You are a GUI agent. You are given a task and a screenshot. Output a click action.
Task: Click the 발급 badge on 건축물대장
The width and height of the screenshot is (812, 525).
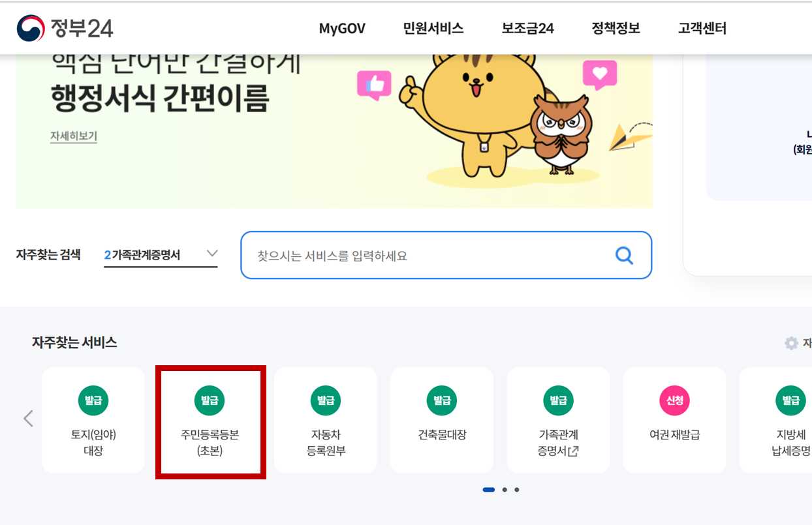coord(442,400)
